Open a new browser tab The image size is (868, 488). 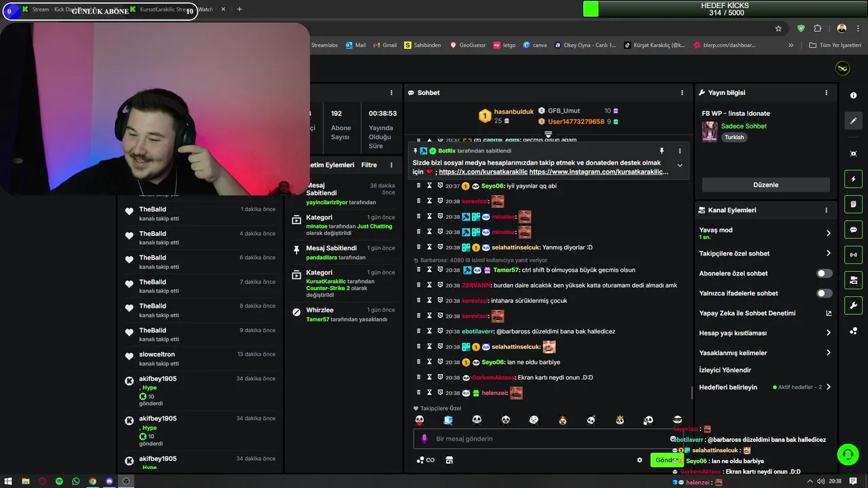[x=239, y=9]
